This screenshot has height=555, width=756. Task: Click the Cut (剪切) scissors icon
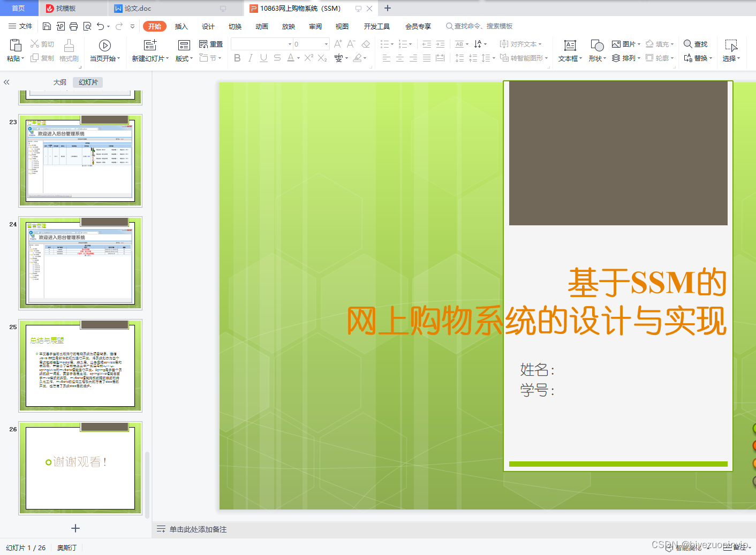point(35,44)
